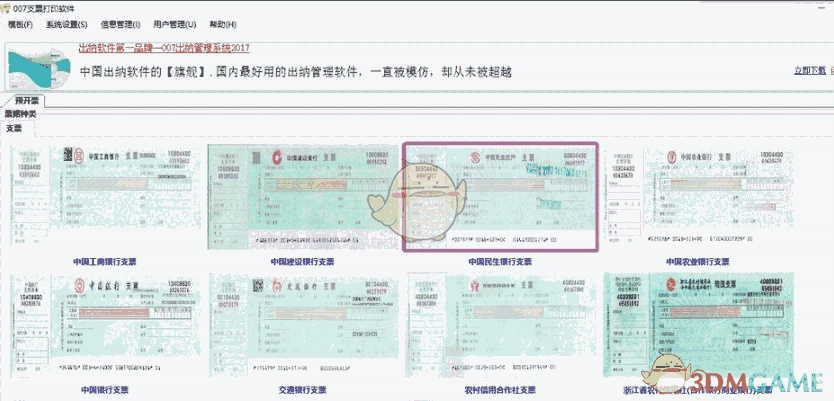
Task: Switch to the 预开票 tab
Action: (26, 101)
